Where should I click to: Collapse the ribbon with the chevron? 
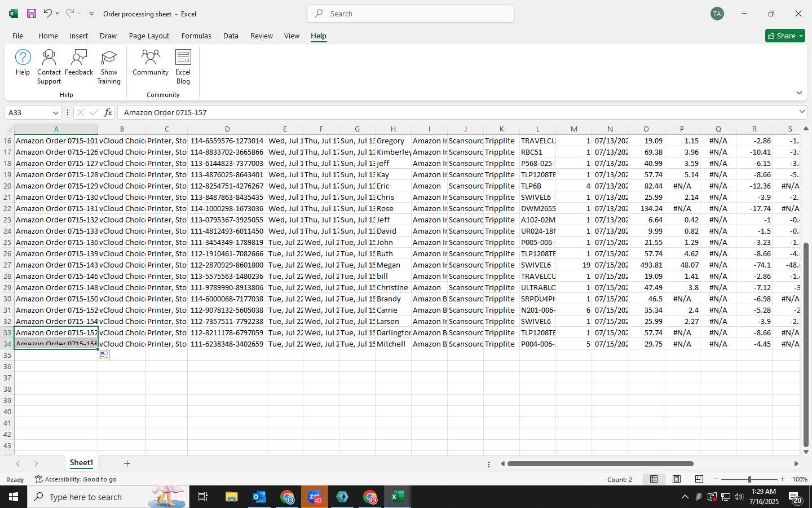(x=799, y=93)
